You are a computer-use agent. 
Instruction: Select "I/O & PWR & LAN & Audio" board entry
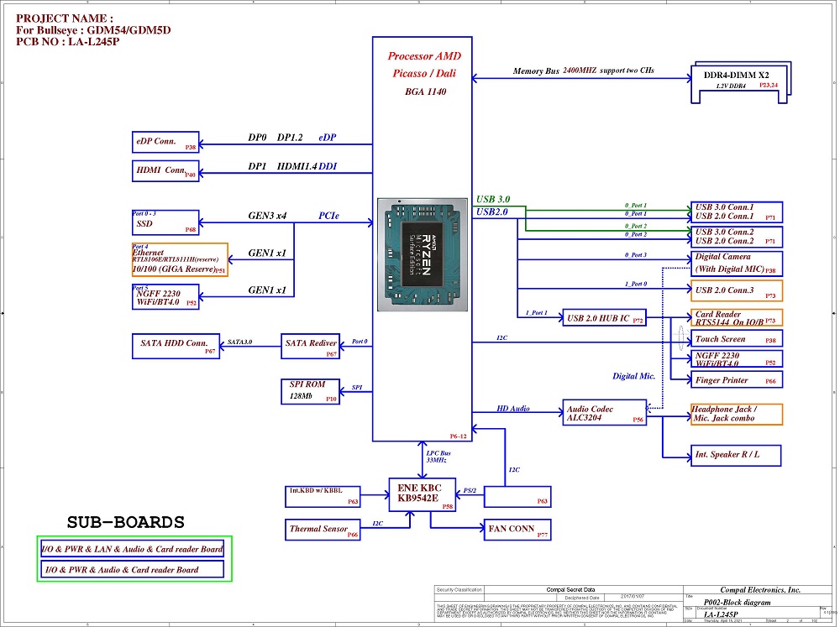(133, 549)
